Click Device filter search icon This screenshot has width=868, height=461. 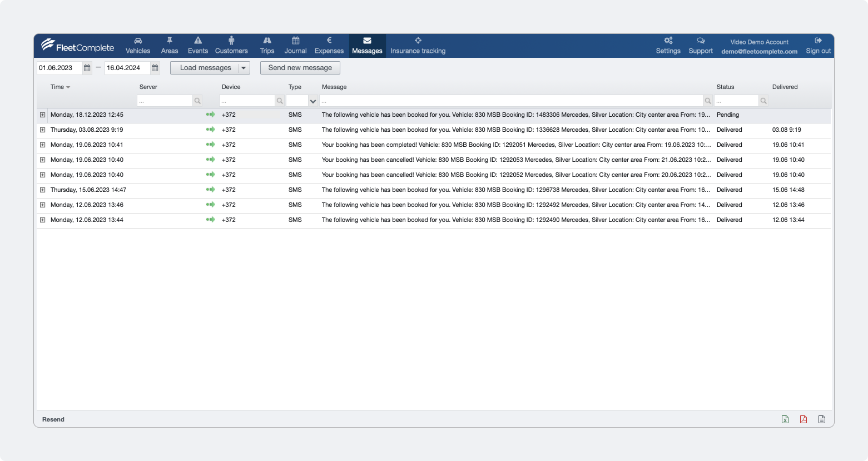tap(280, 101)
